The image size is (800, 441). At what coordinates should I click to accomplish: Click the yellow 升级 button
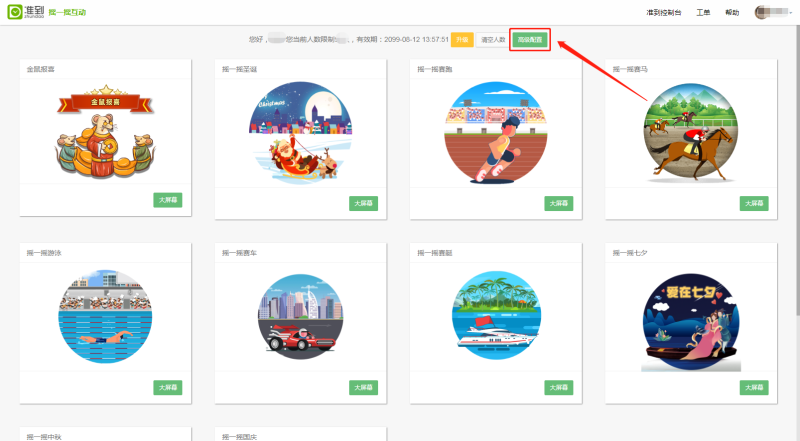[x=462, y=40]
